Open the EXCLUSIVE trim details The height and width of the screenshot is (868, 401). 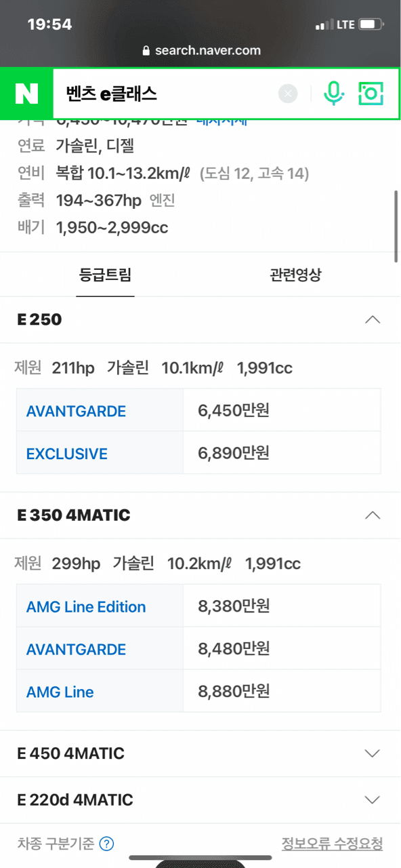tap(66, 453)
